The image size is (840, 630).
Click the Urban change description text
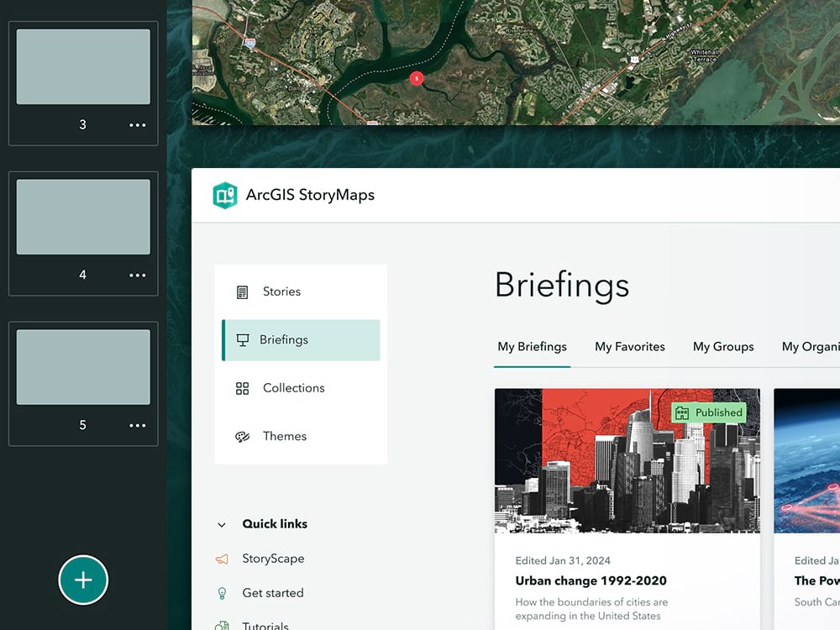[591, 609]
